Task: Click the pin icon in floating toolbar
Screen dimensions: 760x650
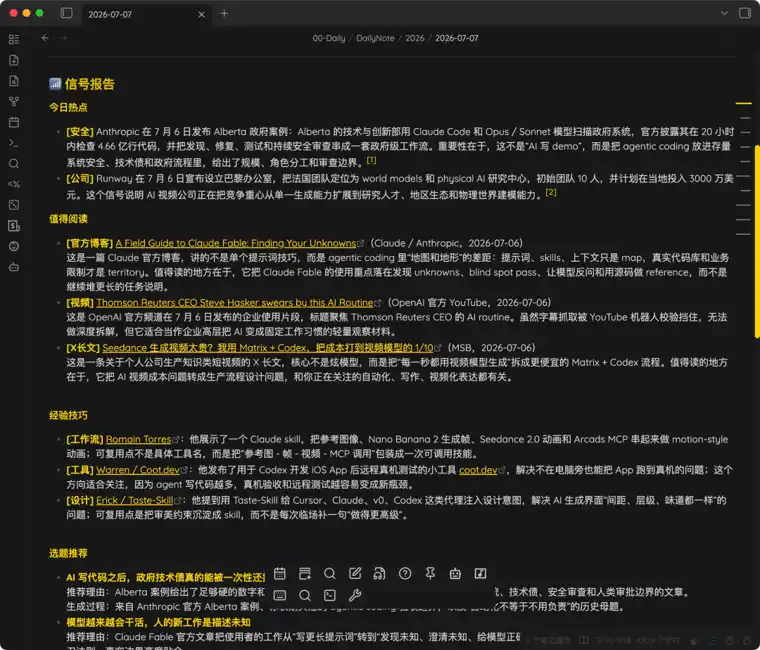Action: click(x=430, y=573)
